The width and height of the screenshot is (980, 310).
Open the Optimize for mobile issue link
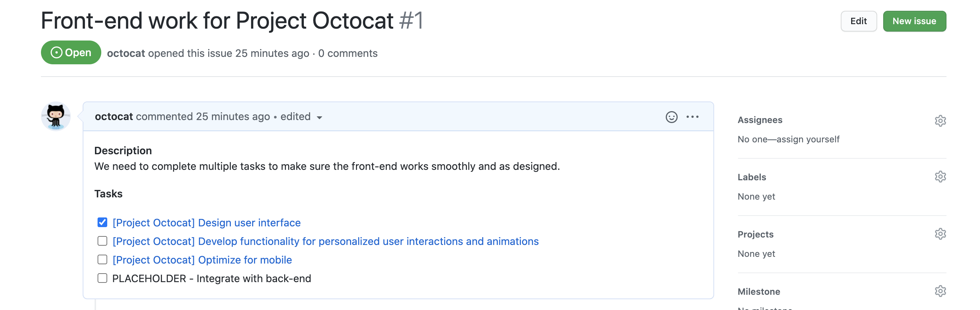(x=202, y=260)
